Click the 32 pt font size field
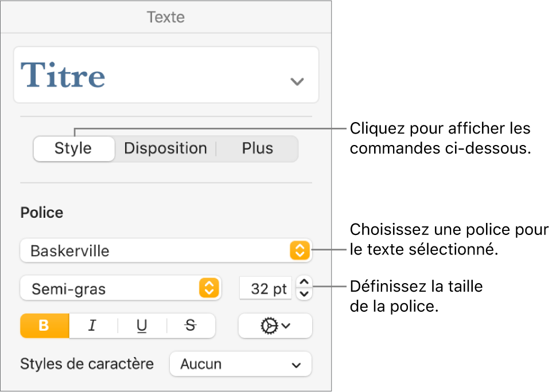This screenshot has width=556, height=392. [265, 288]
